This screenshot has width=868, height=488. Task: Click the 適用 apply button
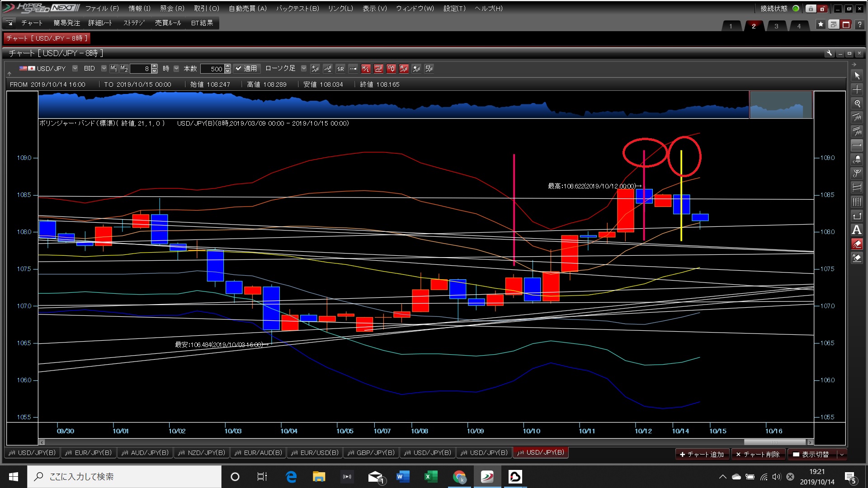coord(246,69)
